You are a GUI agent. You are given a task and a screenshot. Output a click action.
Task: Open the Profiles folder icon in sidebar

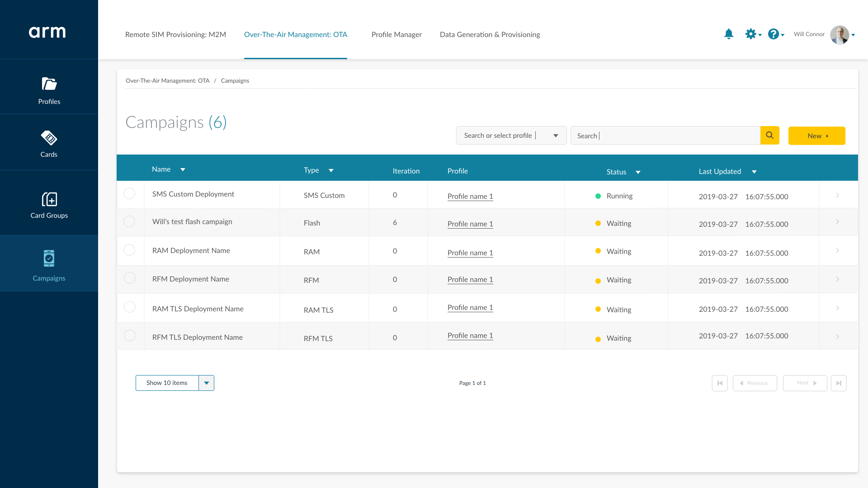pyautogui.click(x=49, y=84)
